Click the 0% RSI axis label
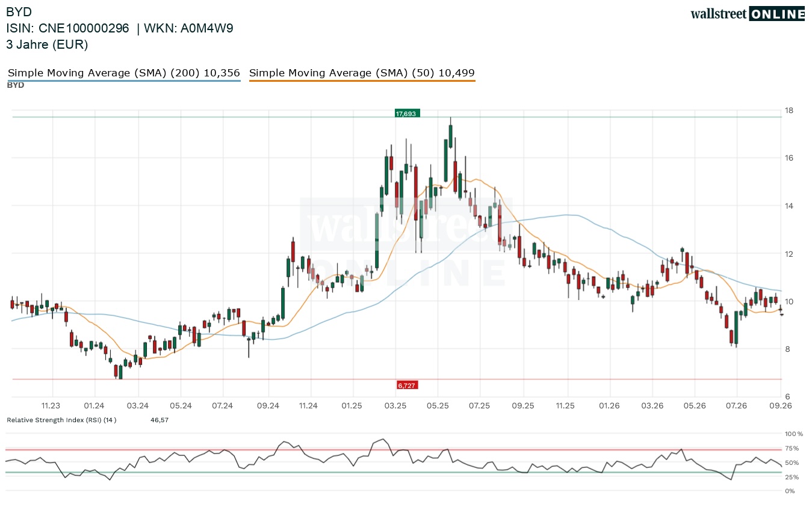Image resolution: width=812 pixels, height=507 pixels. pos(790,491)
